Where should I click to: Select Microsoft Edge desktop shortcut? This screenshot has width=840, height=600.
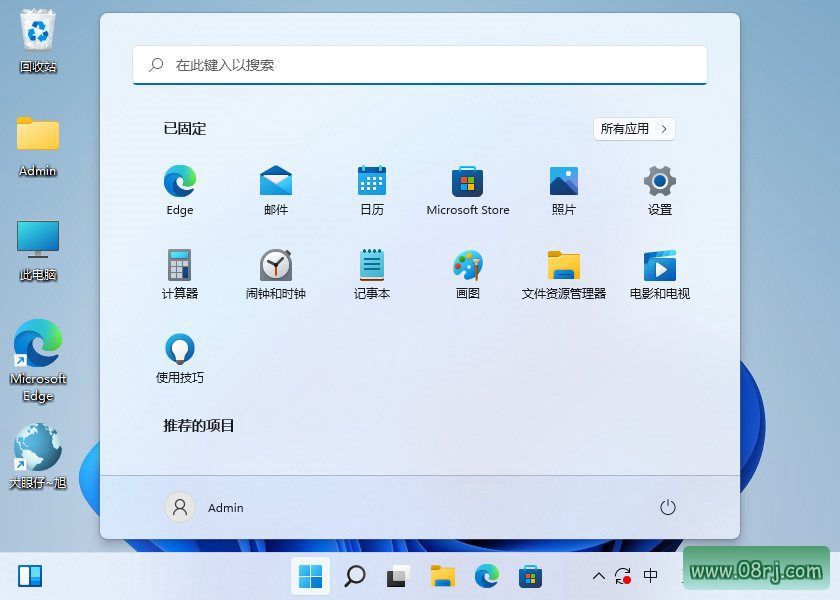(38, 360)
